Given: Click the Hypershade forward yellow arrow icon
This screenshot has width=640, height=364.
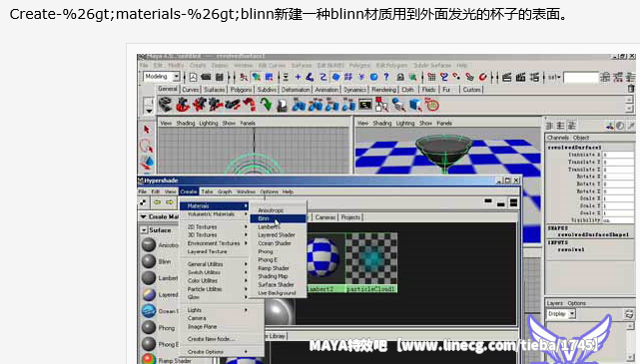Looking at the screenshot, I should (169, 202).
